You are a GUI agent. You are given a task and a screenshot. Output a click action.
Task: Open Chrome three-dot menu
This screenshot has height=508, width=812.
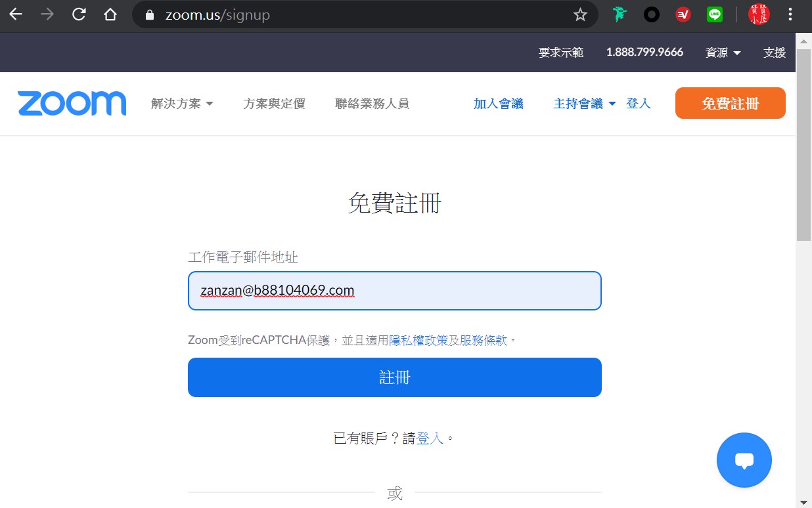pyautogui.click(x=790, y=14)
